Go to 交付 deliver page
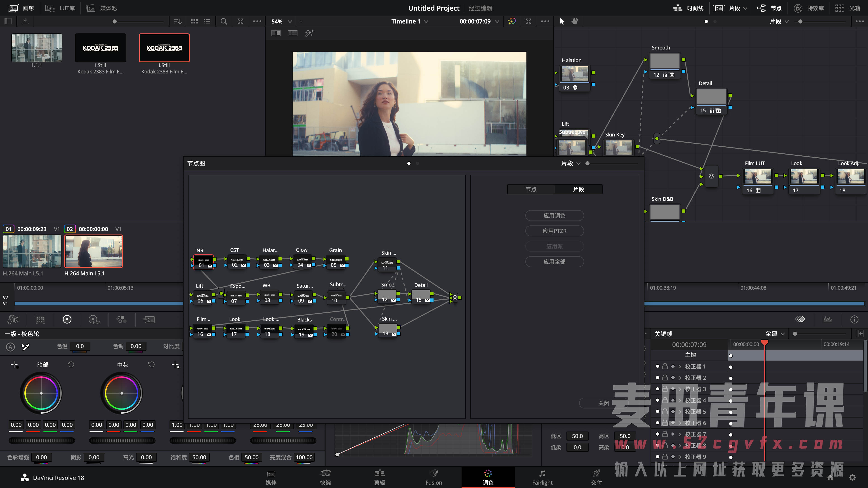Image resolution: width=868 pixels, height=488 pixels. pyautogui.click(x=596, y=477)
